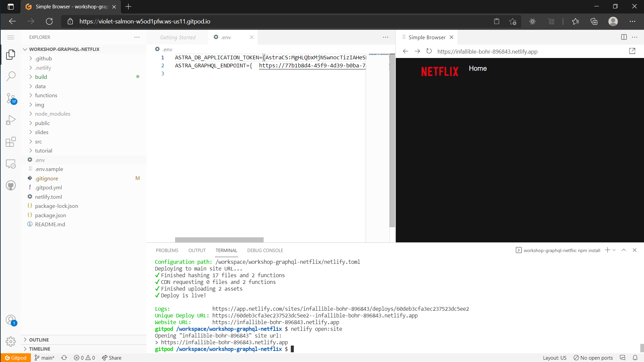Refresh the Simple Browser preview
The width and height of the screenshot is (644, 362).
(429, 51)
